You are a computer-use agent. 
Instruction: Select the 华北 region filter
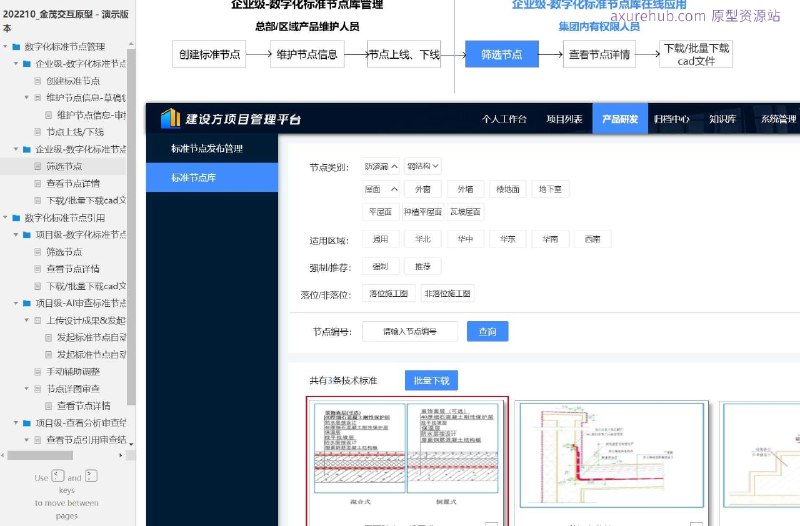tap(422, 239)
